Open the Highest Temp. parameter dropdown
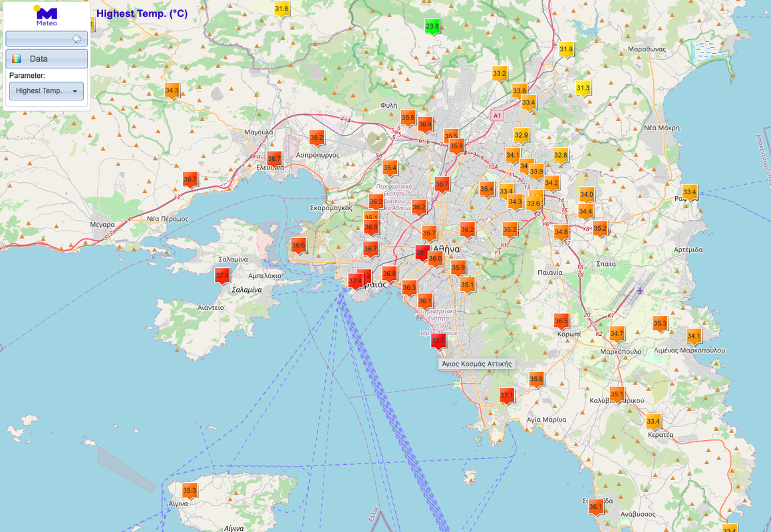The width and height of the screenshot is (771, 532). 46,91
